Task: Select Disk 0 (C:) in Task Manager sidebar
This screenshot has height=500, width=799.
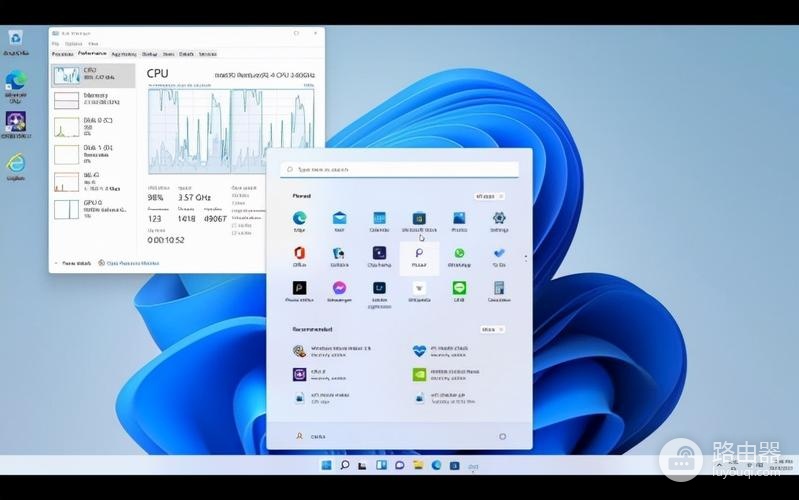Action: (93, 127)
